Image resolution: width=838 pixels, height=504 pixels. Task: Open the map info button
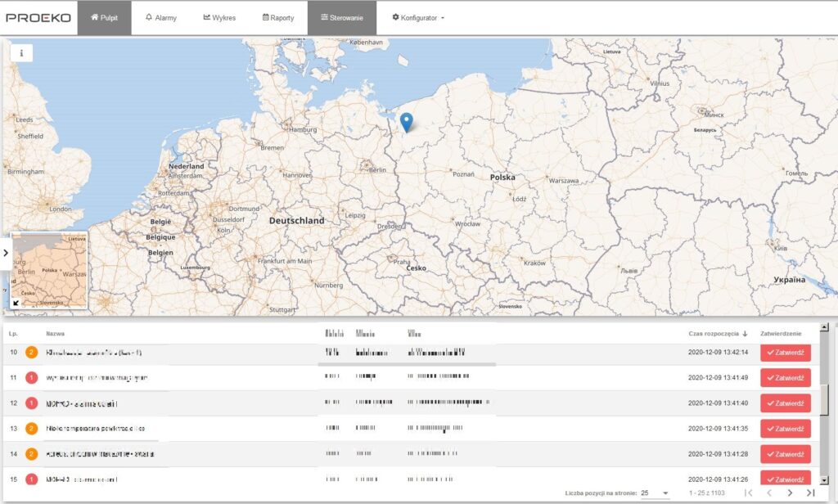click(x=21, y=52)
